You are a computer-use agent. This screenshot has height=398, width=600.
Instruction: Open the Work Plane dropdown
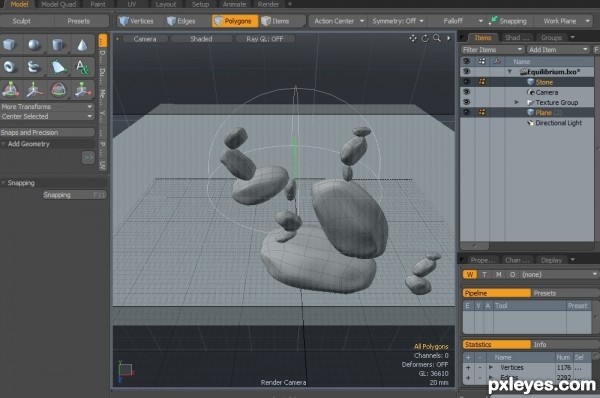tap(563, 21)
